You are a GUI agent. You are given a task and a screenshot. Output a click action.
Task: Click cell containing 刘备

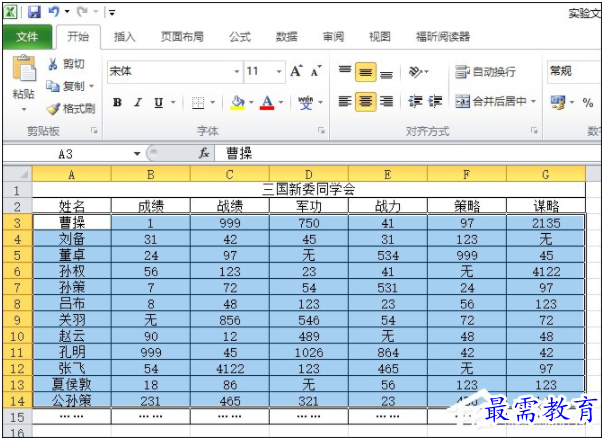(x=71, y=239)
